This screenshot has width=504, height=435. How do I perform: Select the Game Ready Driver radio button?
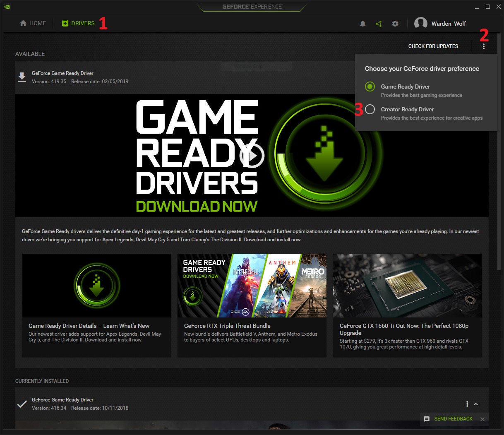370,87
